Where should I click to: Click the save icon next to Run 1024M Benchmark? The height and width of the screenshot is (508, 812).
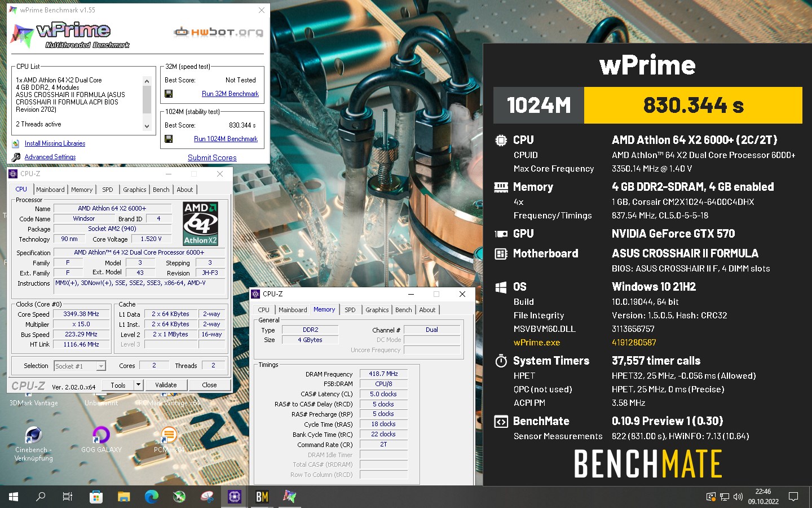(169, 139)
